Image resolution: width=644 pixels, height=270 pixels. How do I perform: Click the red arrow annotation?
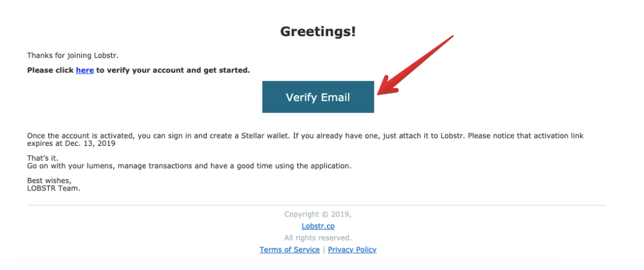click(415, 64)
